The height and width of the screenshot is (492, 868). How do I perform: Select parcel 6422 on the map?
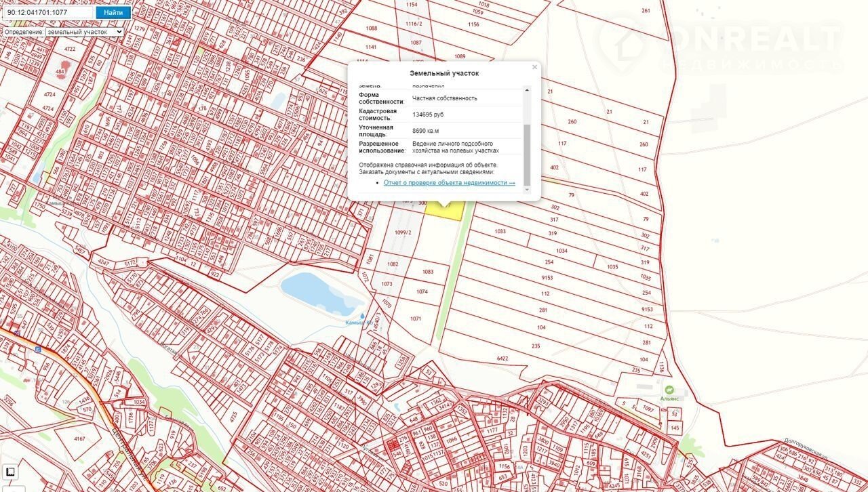point(502,358)
